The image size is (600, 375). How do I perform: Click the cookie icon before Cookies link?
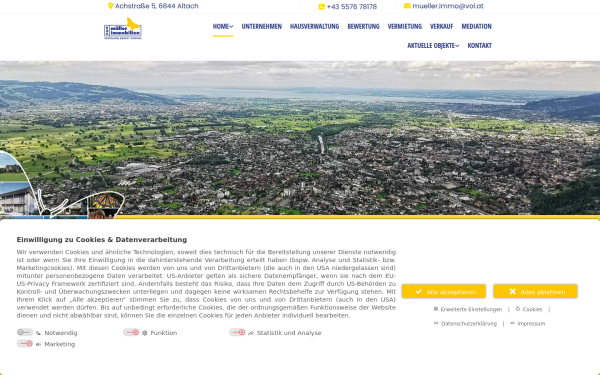coord(518,309)
